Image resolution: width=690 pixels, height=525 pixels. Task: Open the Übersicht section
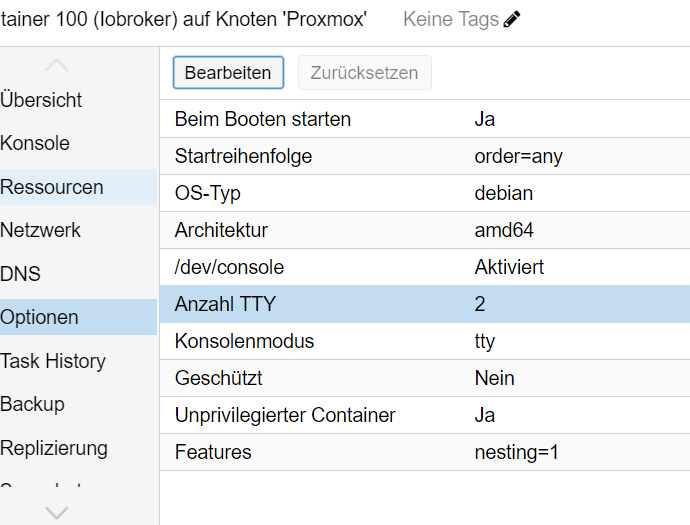(x=42, y=100)
